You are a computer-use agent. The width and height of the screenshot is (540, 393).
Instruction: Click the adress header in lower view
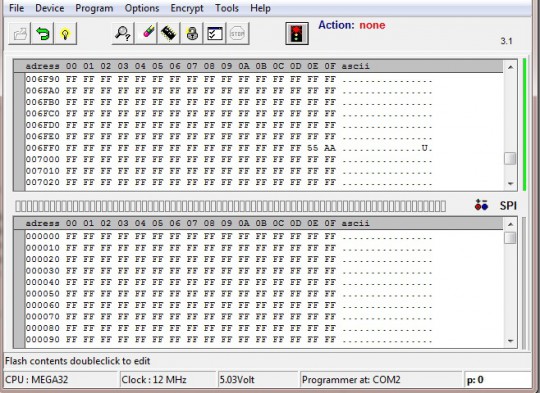point(43,223)
